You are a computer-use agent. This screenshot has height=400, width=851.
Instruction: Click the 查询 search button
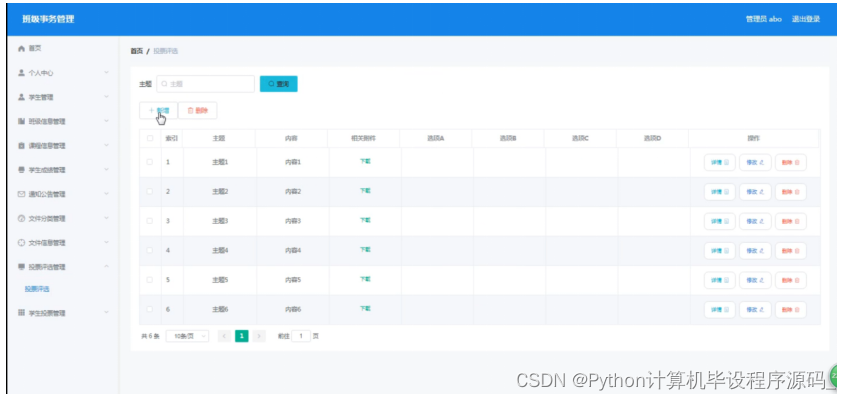click(x=278, y=84)
